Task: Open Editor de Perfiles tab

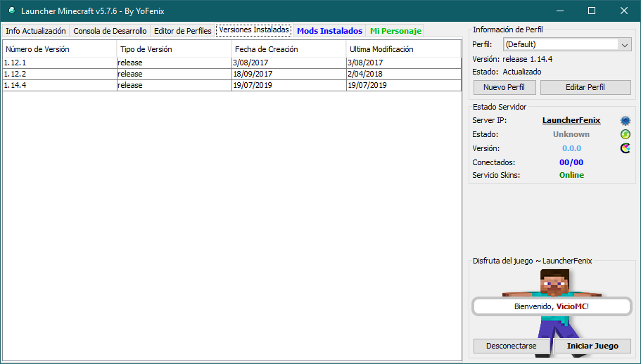Action: point(183,31)
